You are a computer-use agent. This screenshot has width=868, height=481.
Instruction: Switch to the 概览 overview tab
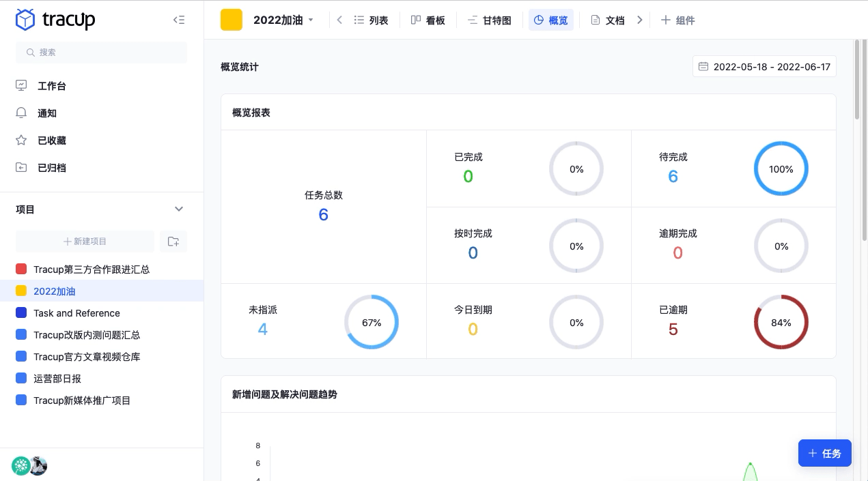pyautogui.click(x=550, y=20)
